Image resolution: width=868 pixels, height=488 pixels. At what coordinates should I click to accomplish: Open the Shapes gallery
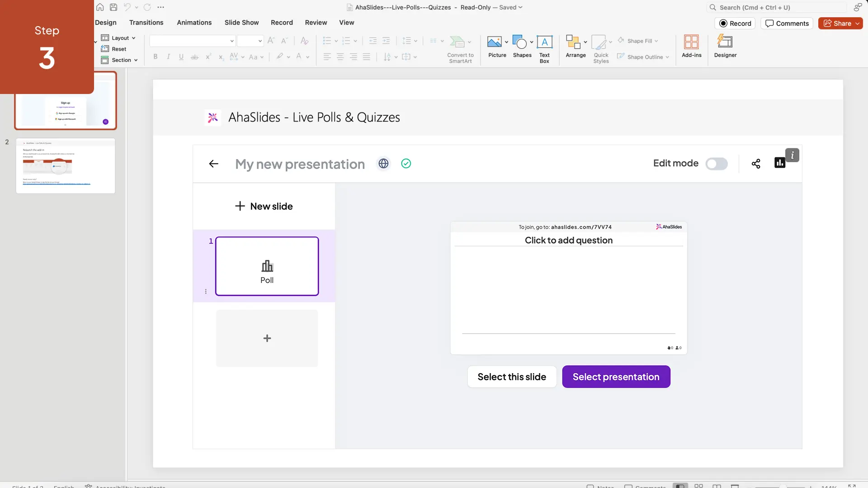coord(522,47)
